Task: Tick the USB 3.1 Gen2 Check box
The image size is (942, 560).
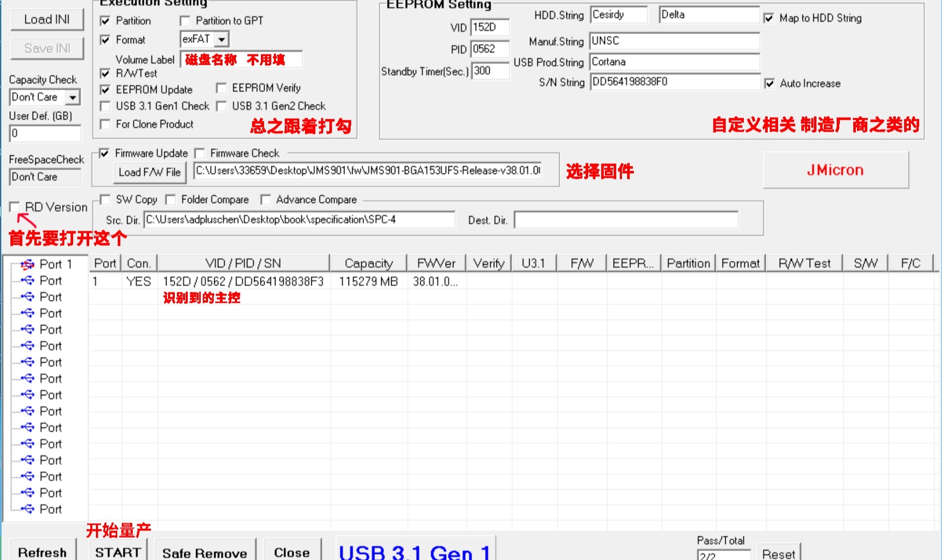Action: pos(221,106)
